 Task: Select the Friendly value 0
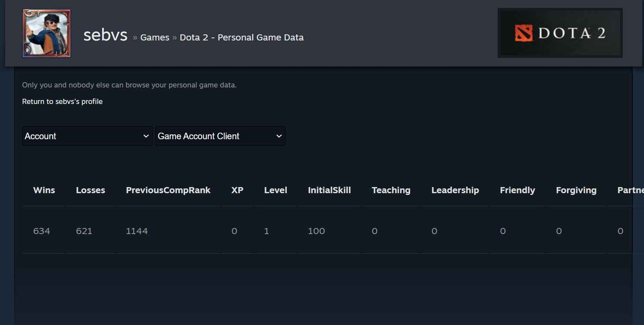coord(503,231)
